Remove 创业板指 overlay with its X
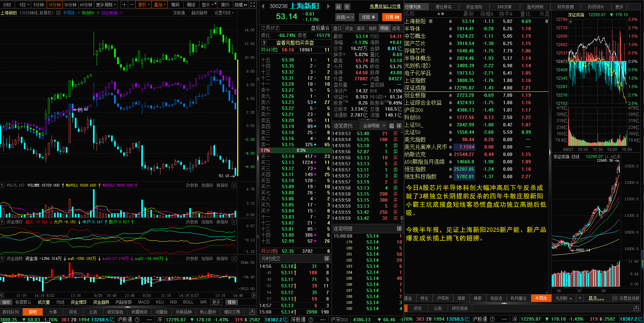 121,13
